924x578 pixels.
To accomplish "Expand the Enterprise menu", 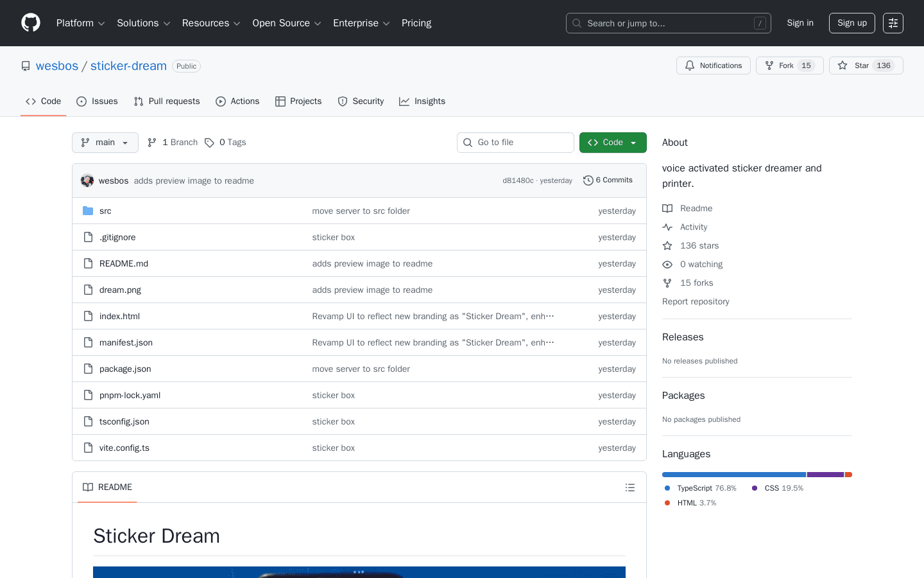I will 361,23.
